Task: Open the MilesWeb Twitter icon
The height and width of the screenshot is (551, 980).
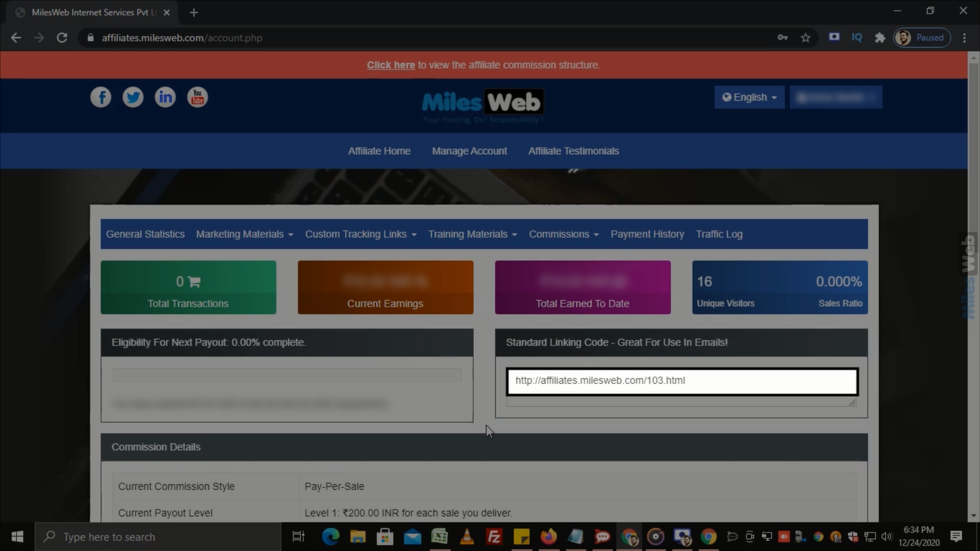Action: [133, 97]
